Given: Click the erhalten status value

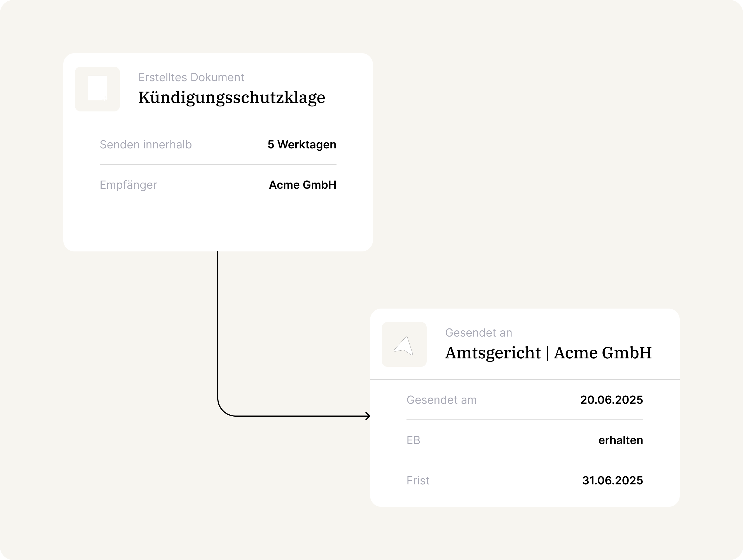Looking at the screenshot, I should click(x=620, y=440).
